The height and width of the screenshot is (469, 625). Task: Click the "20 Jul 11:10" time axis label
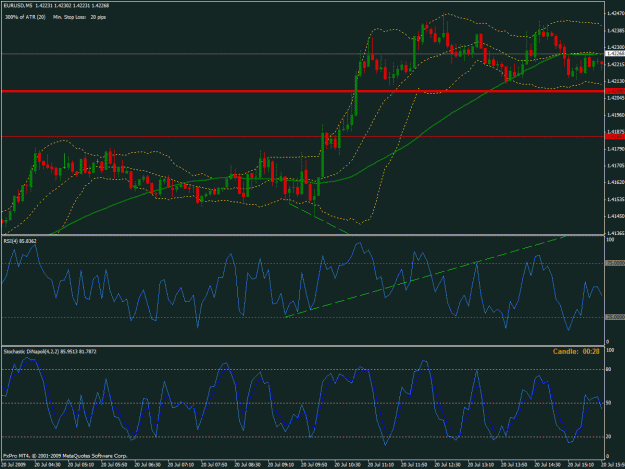pos(381,465)
